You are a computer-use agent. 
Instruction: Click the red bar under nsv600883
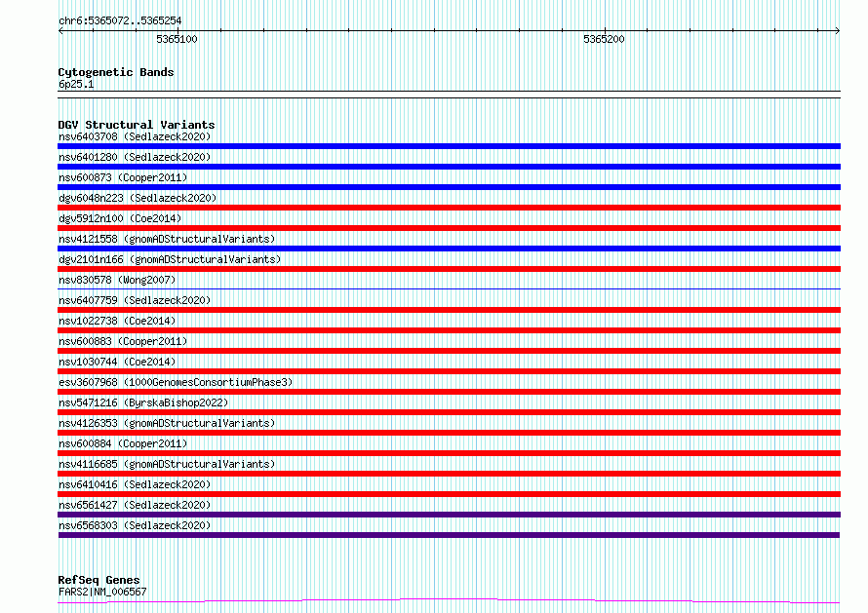tap(449, 351)
